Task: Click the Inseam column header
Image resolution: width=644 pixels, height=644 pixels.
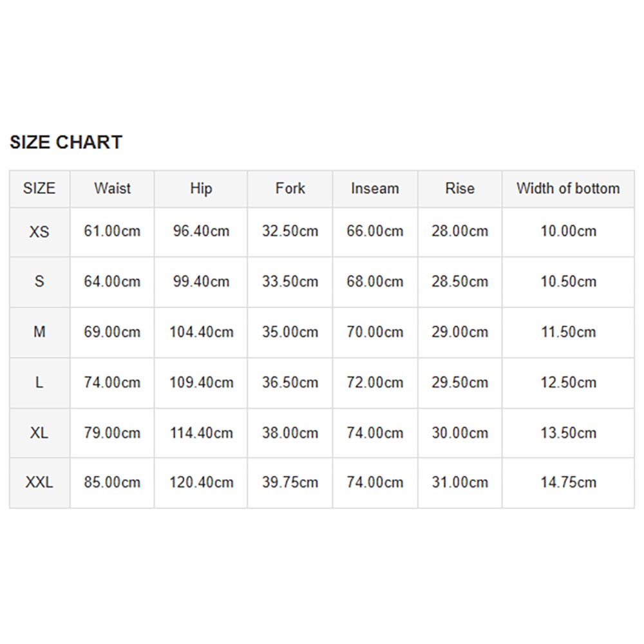Action: (x=375, y=189)
